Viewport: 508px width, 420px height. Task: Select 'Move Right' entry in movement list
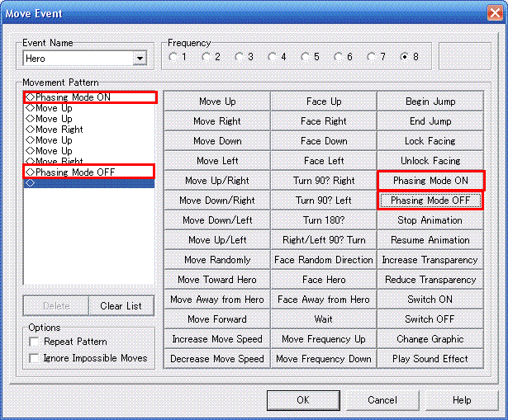click(x=59, y=130)
